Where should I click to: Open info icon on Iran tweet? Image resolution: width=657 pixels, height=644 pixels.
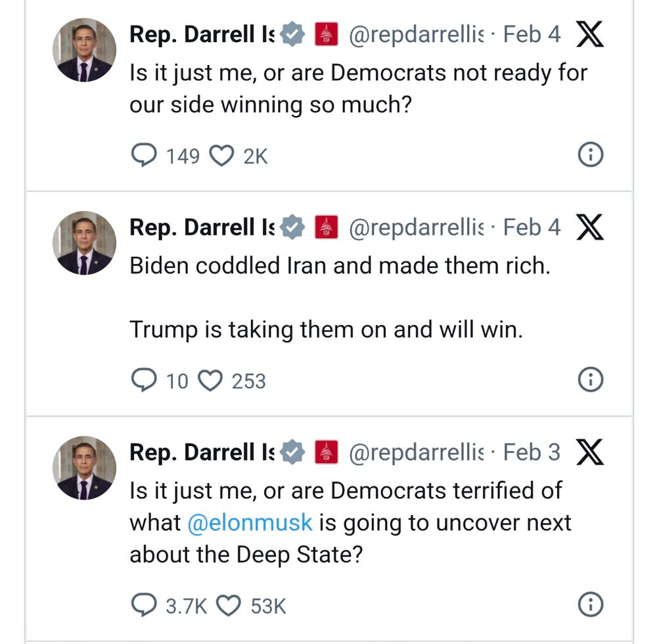pos(590,380)
